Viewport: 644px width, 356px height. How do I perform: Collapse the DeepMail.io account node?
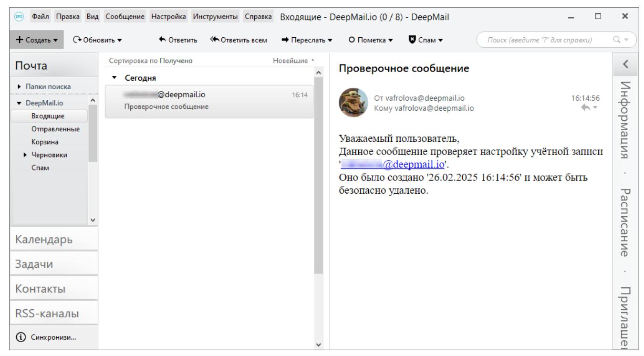click(x=19, y=103)
